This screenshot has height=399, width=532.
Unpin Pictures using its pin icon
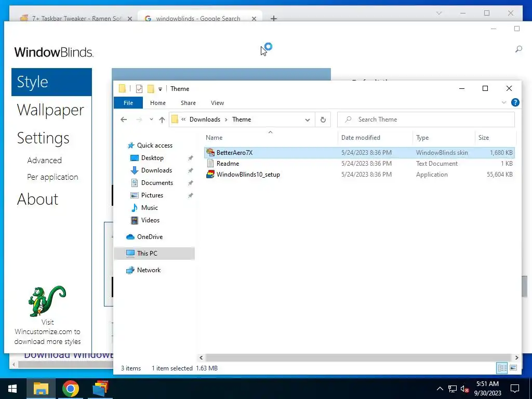coord(190,195)
